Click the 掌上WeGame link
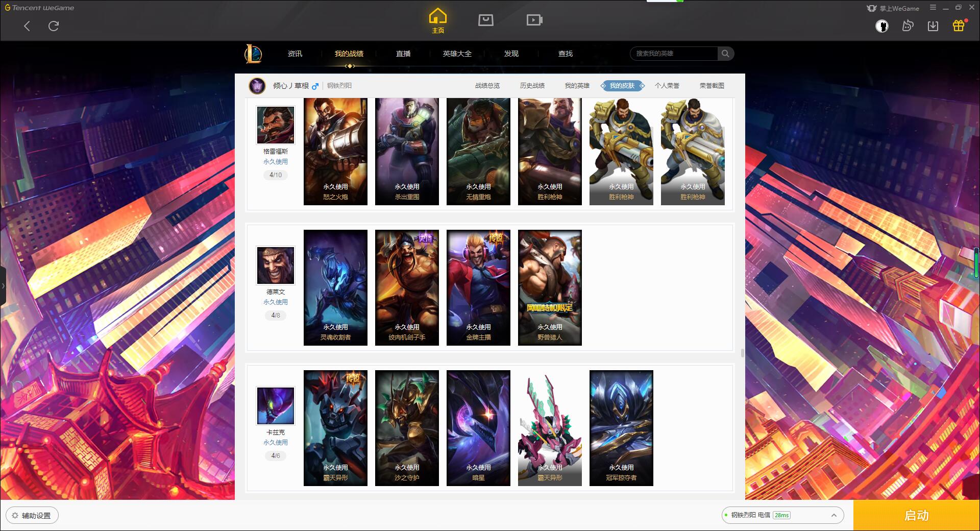Screen dimensions: 980x531 [x=893, y=8]
